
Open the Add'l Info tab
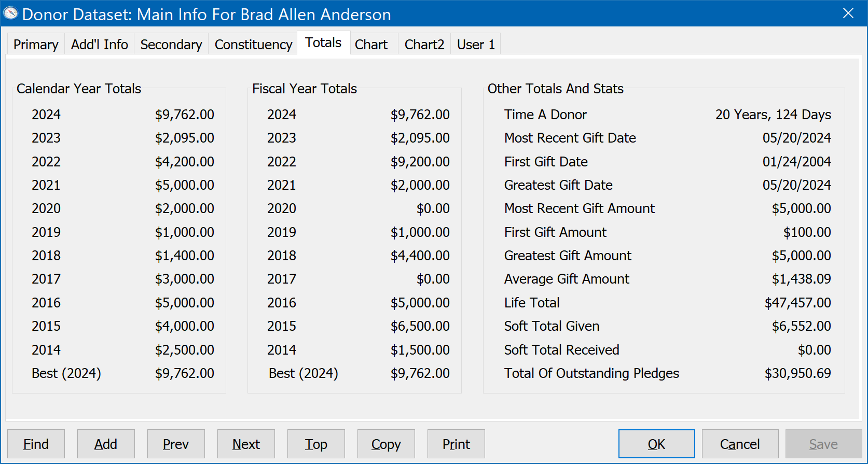coord(100,45)
